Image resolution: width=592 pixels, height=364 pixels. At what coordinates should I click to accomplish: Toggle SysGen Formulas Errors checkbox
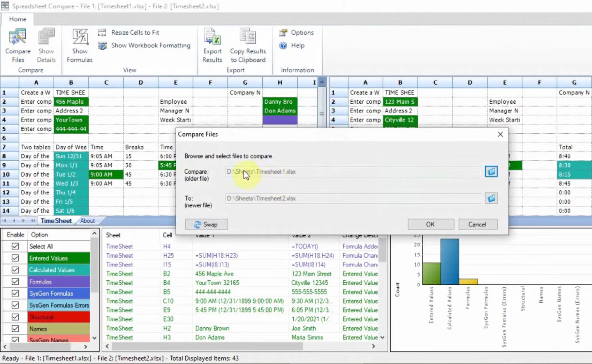(x=15, y=305)
